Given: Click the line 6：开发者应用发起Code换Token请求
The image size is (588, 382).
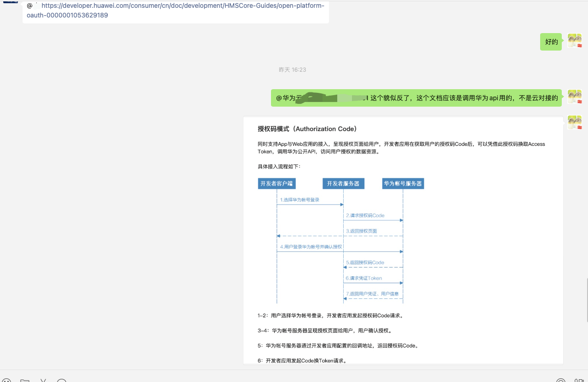Looking at the screenshot, I should (x=302, y=361).
